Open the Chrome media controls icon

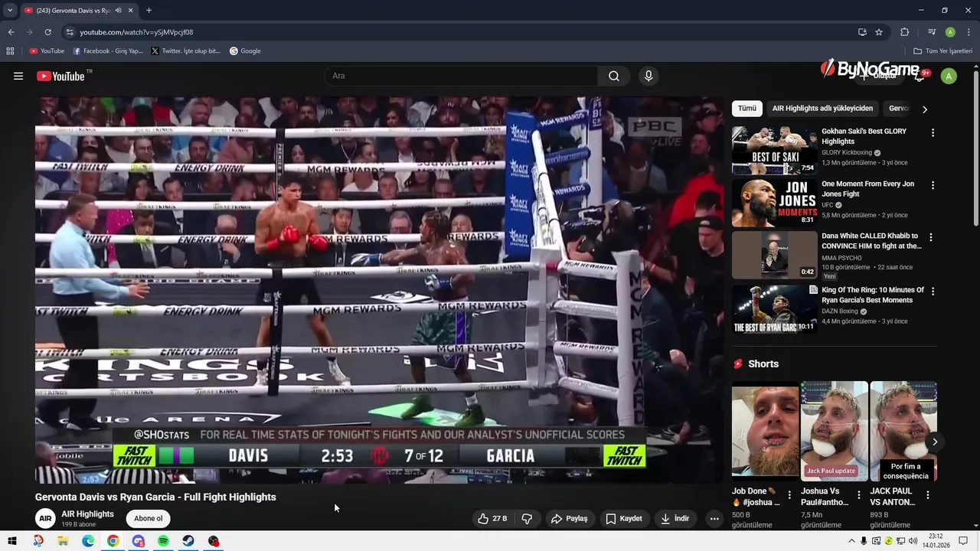[932, 32]
